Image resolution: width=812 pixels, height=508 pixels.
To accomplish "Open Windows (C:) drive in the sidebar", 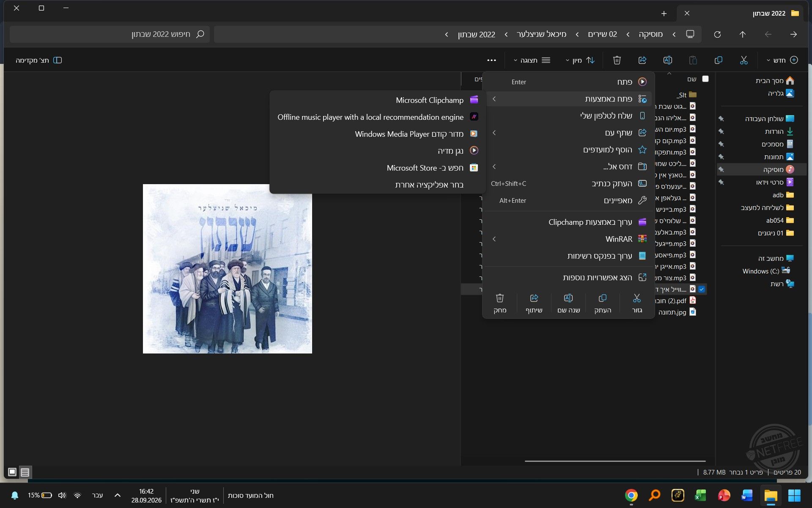I will tap(766, 271).
